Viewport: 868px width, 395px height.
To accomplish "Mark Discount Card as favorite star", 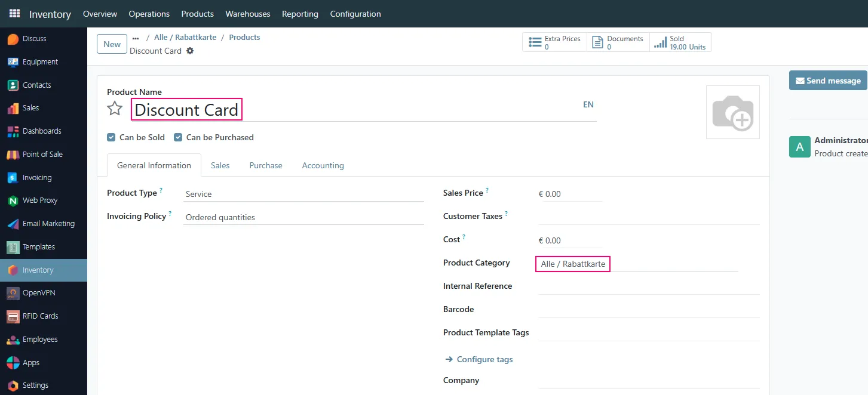I will pyautogui.click(x=115, y=109).
